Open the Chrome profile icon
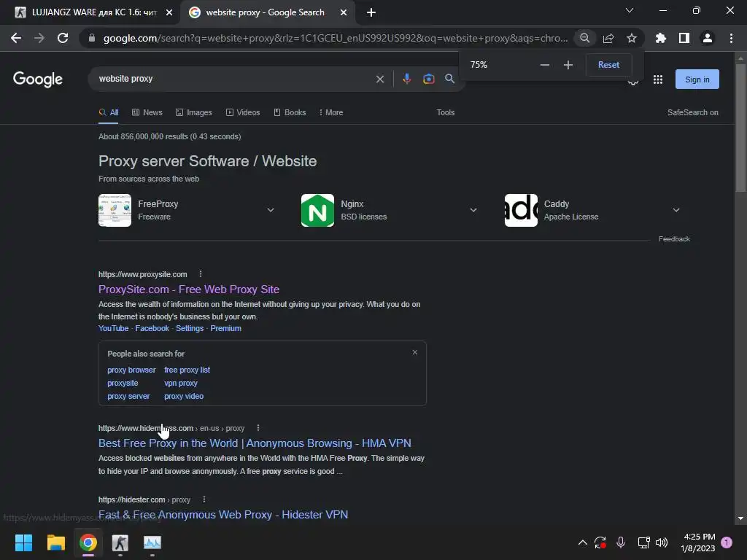Image resolution: width=747 pixels, height=560 pixels. [x=708, y=38]
